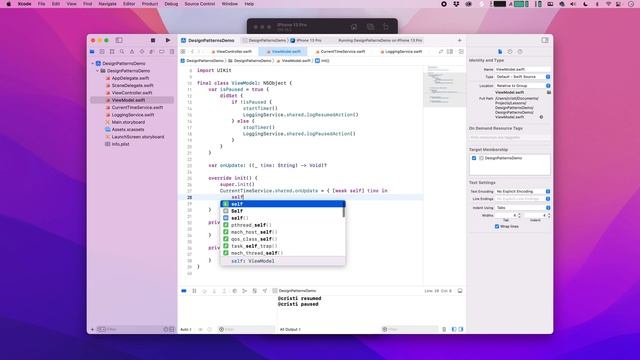Open the Line Endings dropdown

point(523,199)
